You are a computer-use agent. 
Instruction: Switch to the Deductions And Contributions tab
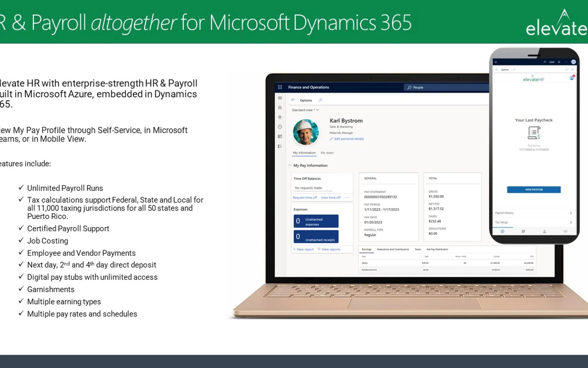pyautogui.click(x=393, y=250)
